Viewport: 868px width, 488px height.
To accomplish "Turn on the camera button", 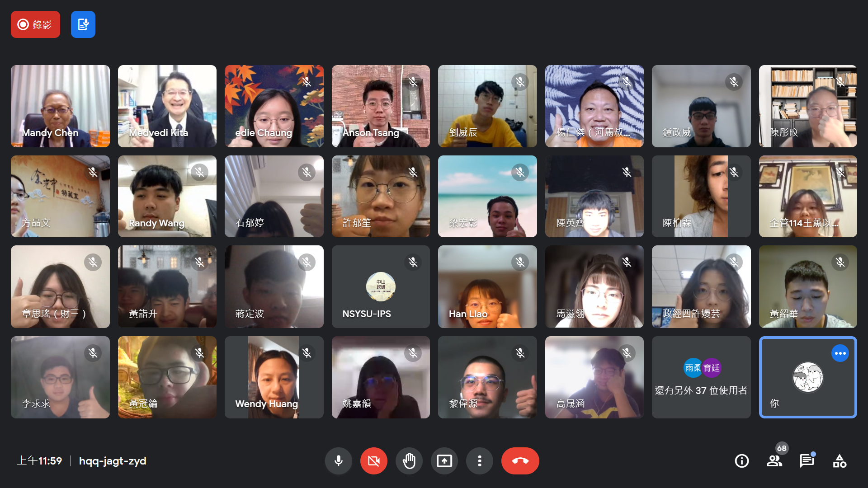I will [x=373, y=461].
